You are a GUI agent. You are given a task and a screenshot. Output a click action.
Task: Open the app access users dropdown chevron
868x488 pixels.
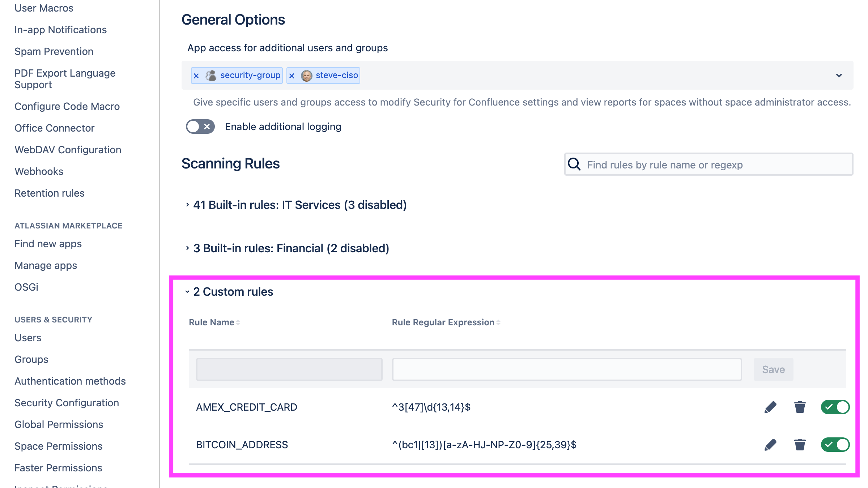coord(839,76)
